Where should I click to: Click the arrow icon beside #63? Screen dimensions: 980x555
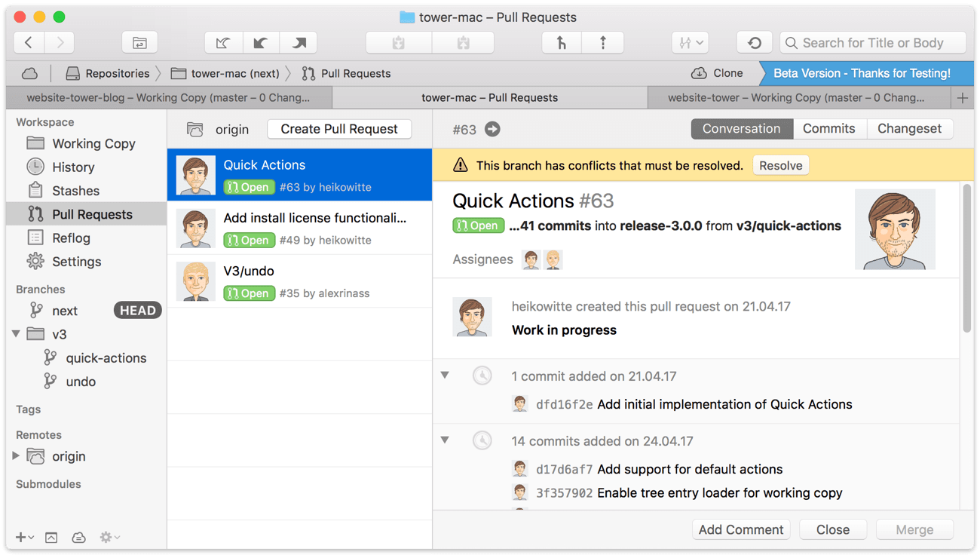click(x=492, y=129)
